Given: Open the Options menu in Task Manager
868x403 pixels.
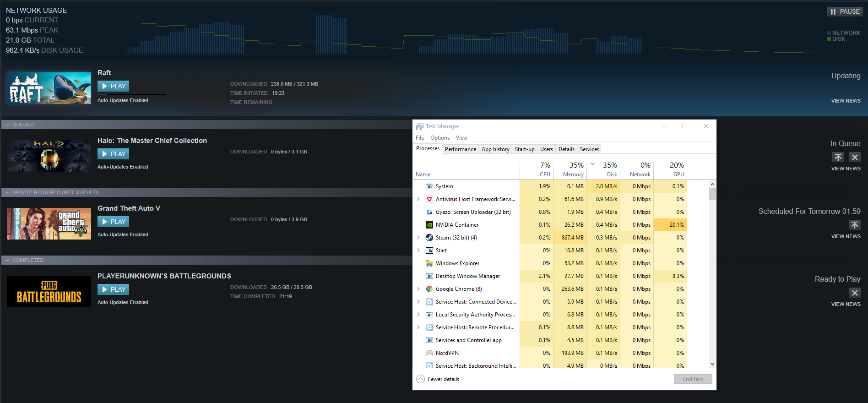Looking at the screenshot, I should pyautogui.click(x=440, y=138).
